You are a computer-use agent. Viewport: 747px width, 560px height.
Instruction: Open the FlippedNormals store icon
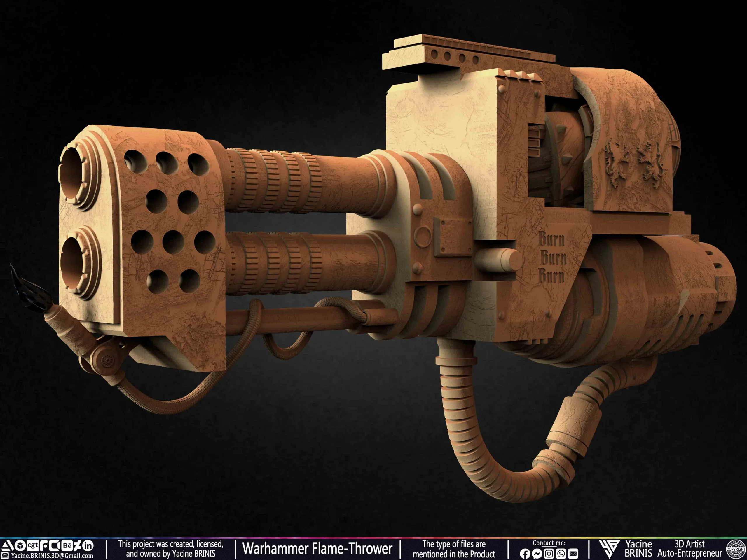(44, 546)
